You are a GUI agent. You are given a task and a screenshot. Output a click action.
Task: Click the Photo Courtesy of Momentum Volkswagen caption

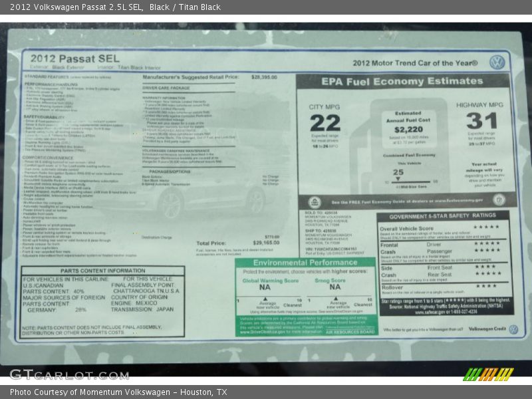[x=118, y=392]
